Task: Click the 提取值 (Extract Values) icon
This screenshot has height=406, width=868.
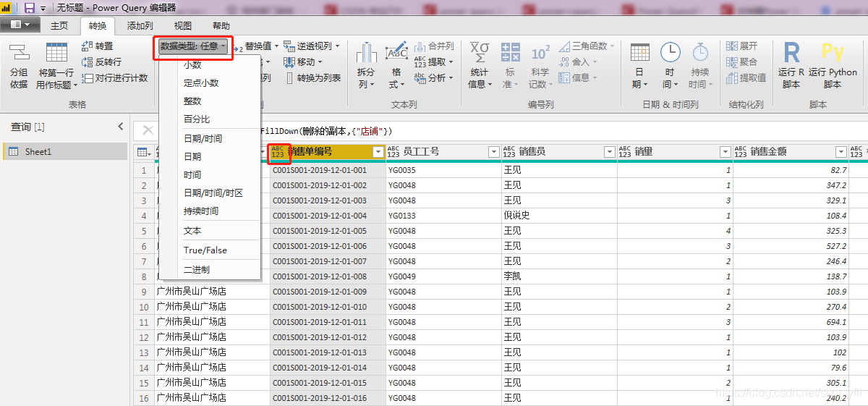Action: coord(732,78)
